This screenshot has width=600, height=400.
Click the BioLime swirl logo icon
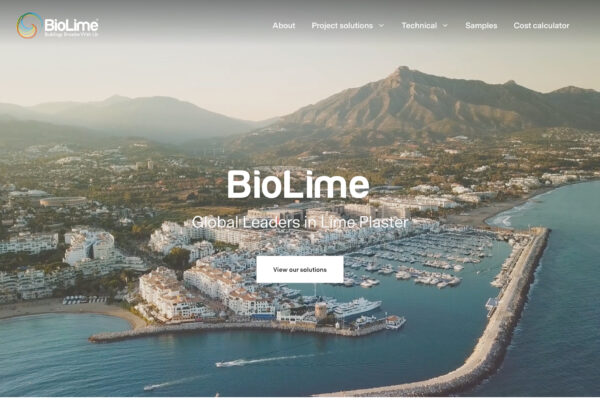pos(29,25)
